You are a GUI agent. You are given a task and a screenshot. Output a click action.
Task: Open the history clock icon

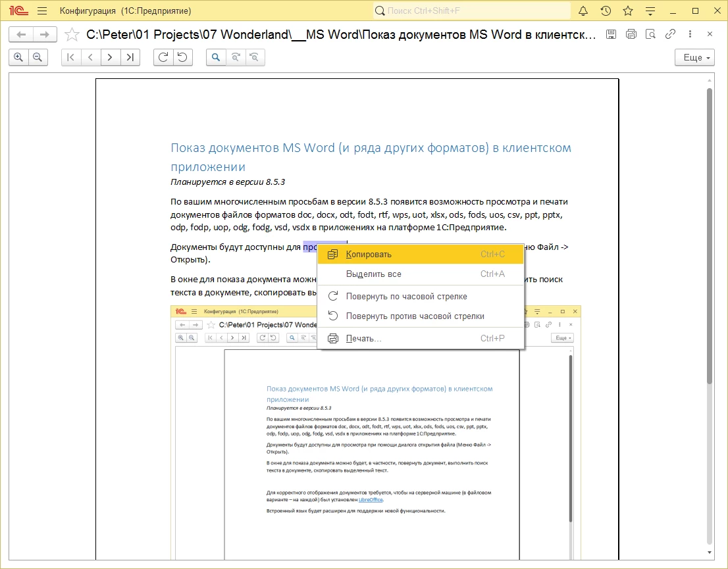pos(606,11)
